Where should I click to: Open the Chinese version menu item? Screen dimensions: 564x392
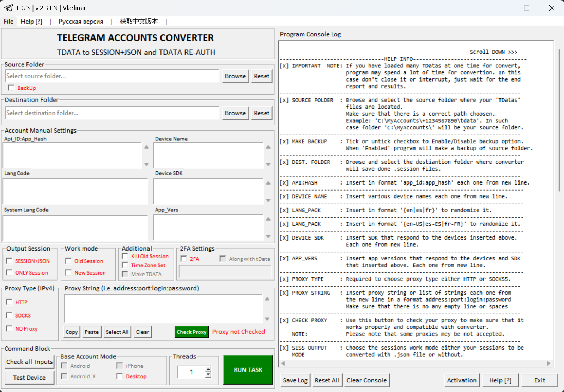pos(139,22)
